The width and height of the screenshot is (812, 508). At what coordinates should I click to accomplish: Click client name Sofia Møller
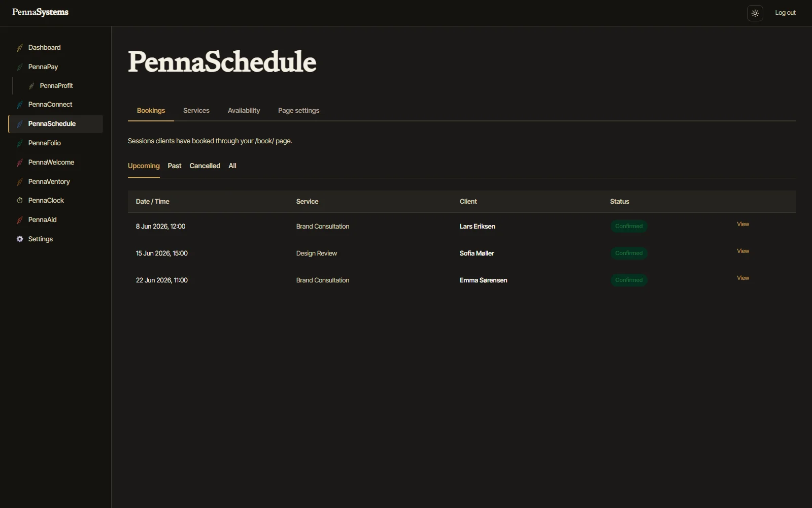(x=477, y=253)
